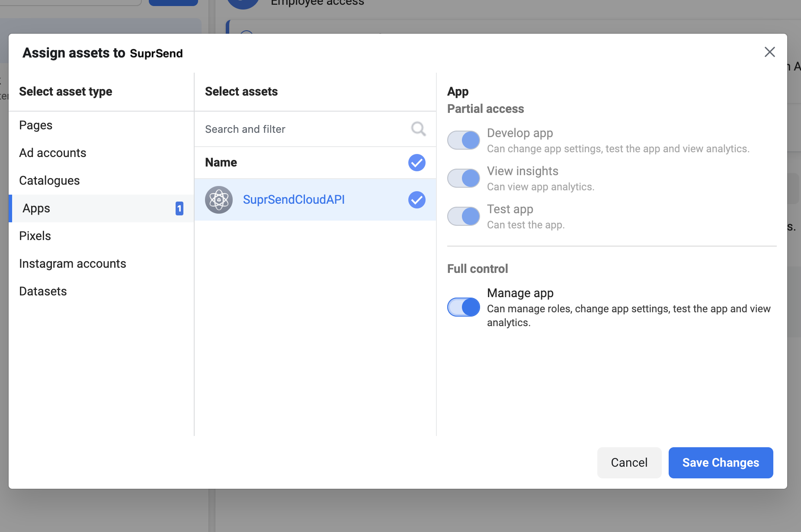This screenshot has width=801, height=532.
Task: Click the Save Changes button
Action: click(721, 463)
